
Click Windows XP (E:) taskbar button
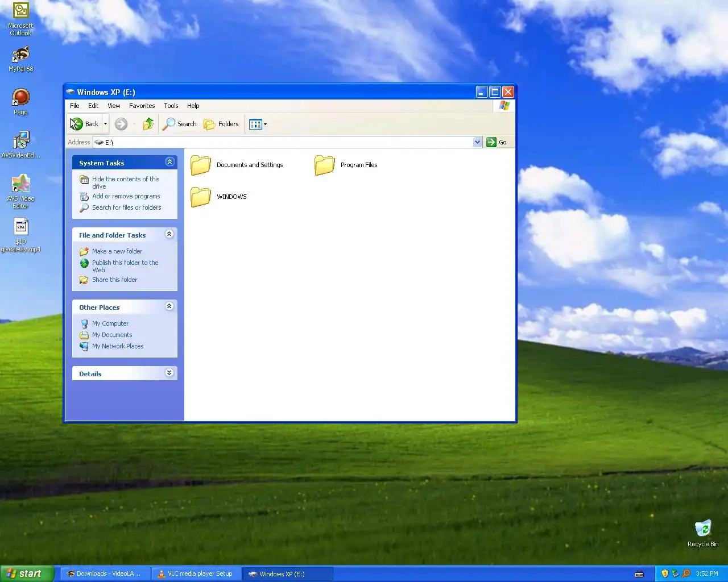point(287,574)
